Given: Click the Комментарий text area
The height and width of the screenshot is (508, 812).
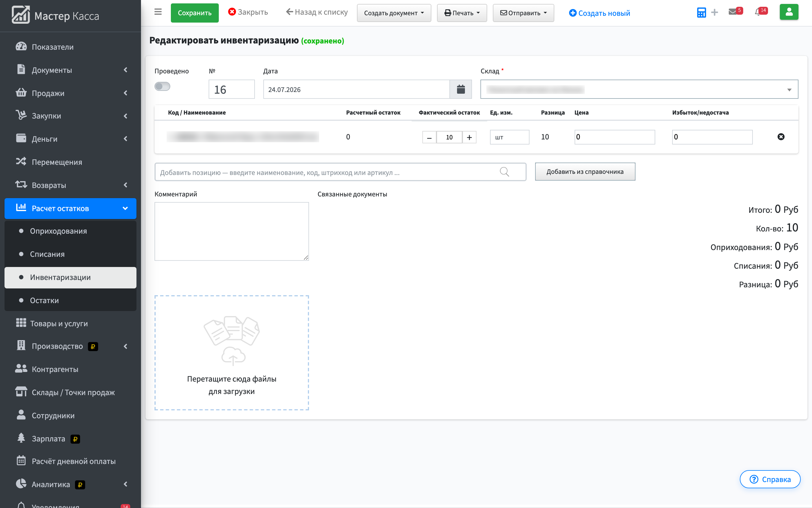Looking at the screenshot, I should pos(231,231).
